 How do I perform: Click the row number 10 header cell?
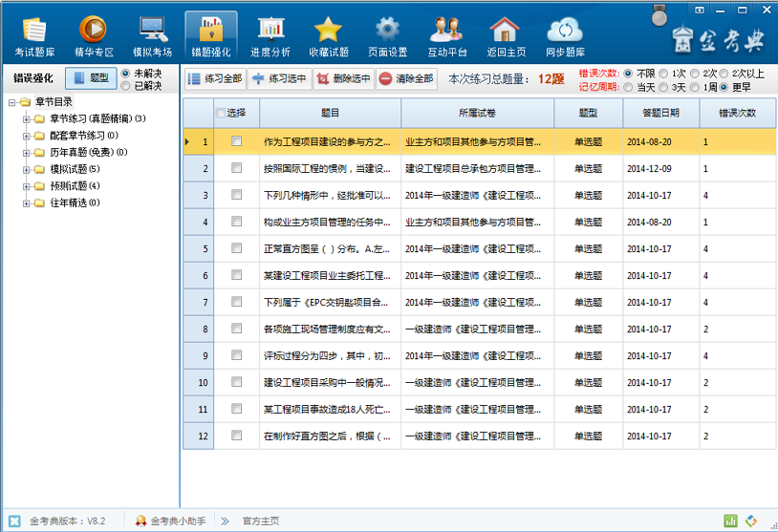pyautogui.click(x=199, y=382)
